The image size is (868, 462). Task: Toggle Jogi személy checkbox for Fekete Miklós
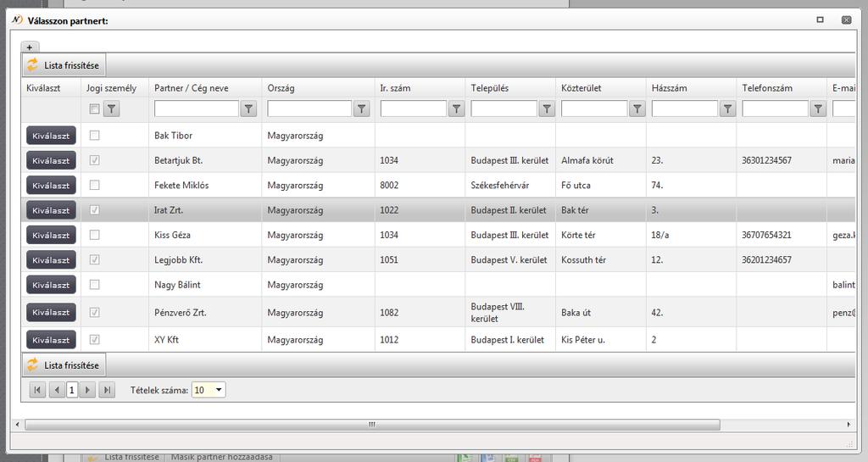95,185
